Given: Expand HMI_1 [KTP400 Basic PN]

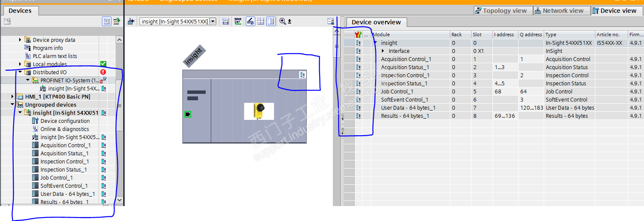Looking at the screenshot, I should (x=12, y=96).
